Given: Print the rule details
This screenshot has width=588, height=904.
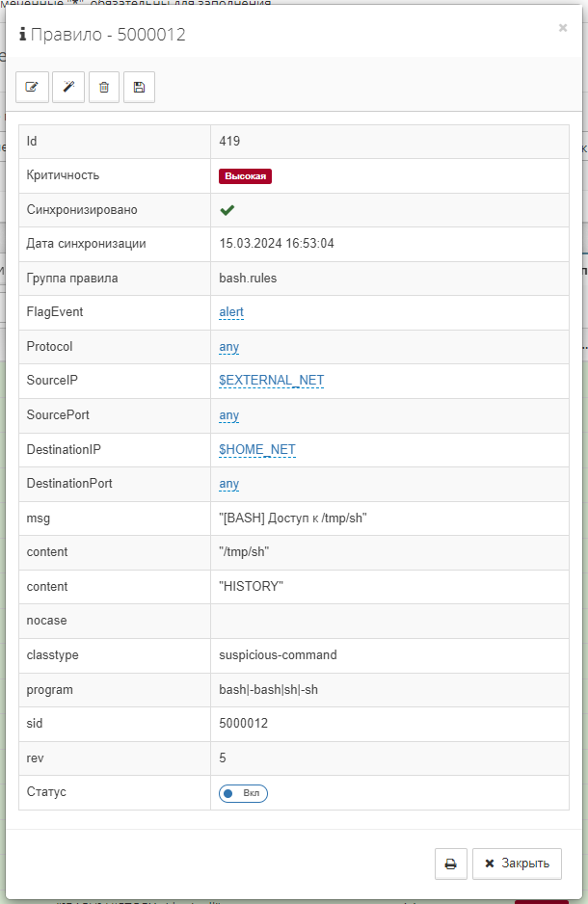Looking at the screenshot, I should tap(450, 864).
